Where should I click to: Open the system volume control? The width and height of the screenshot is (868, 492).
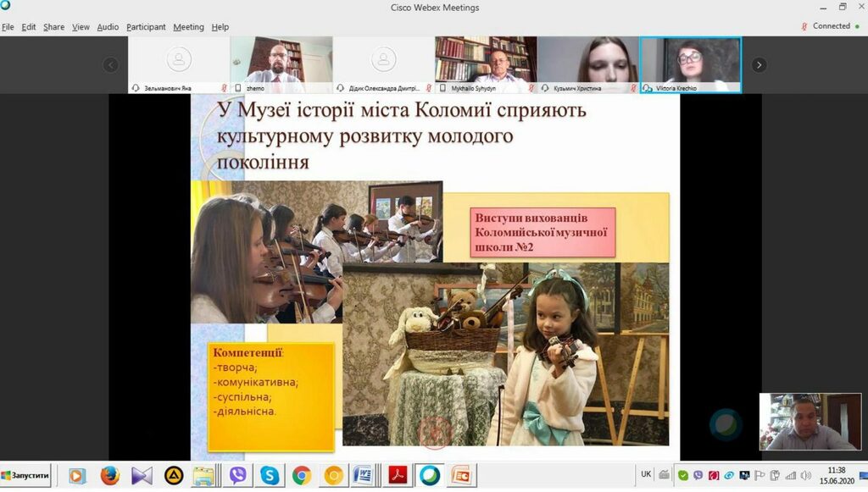(804, 475)
